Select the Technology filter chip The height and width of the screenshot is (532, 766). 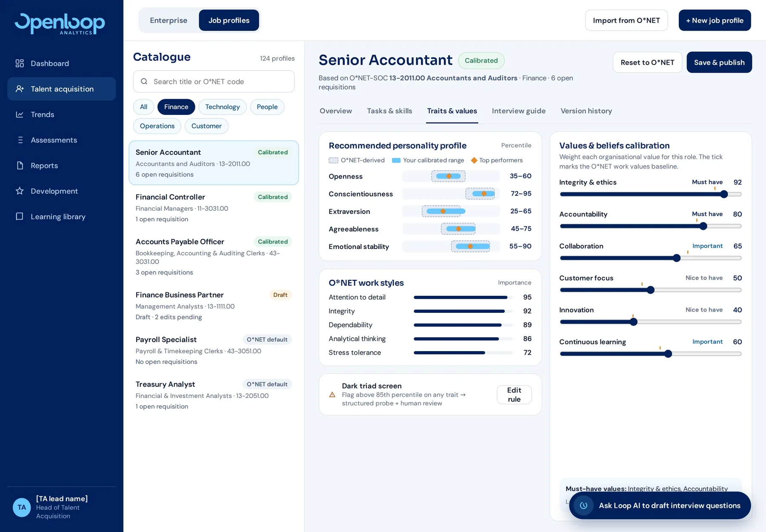(x=222, y=107)
